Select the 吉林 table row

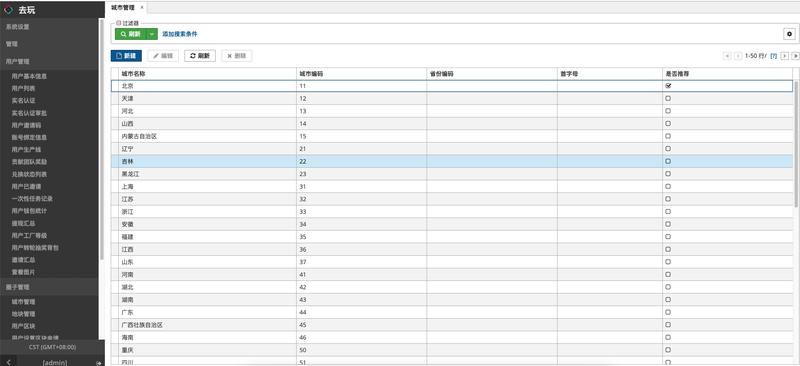pyautogui.click(x=452, y=161)
